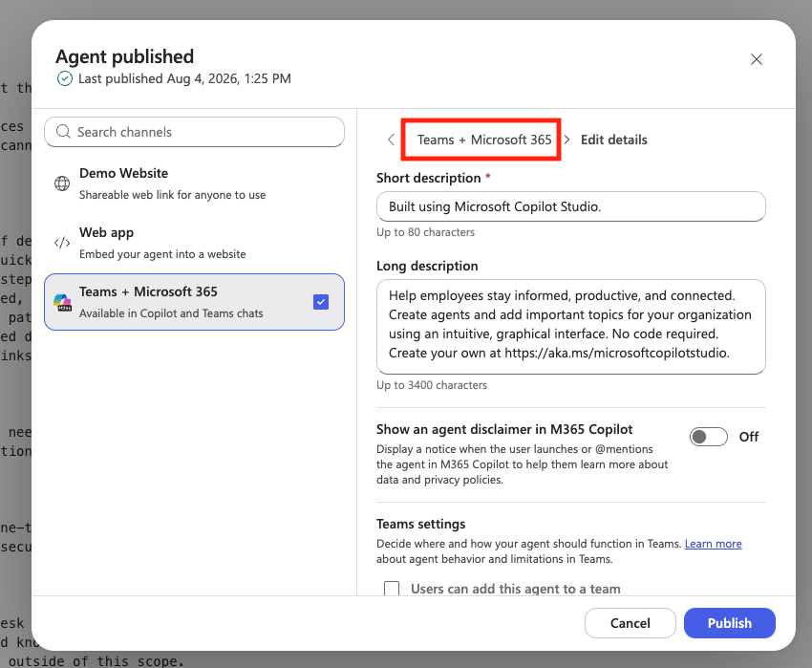Toggle agent disclaimer in M365 Copilot
This screenshot has height=668, width=812.
click(709, 437)
